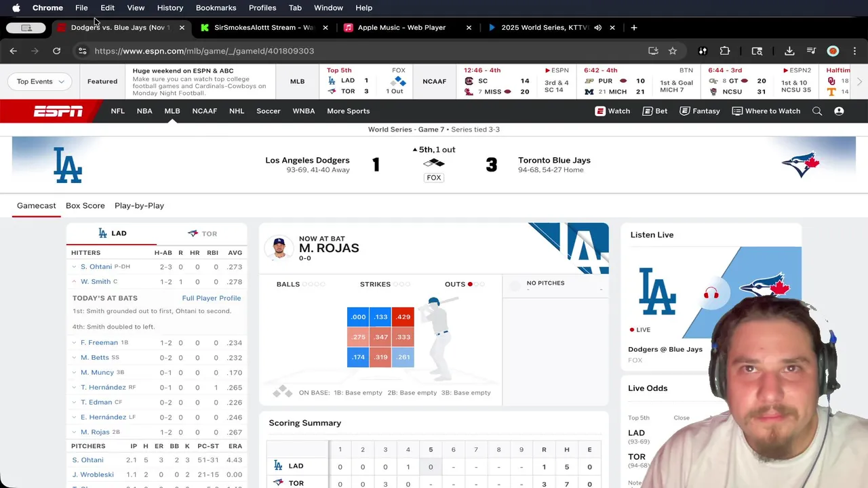Open the Apple menu icon
The image size is (868, 488).
point(16,8)
